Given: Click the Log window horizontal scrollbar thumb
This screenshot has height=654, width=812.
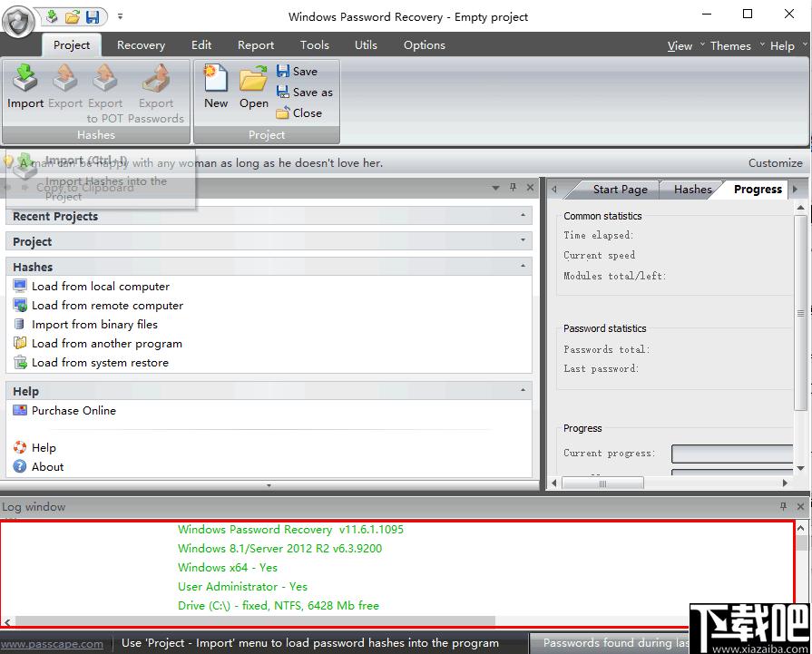Looking at the screenshot, I should coord(255,620).
